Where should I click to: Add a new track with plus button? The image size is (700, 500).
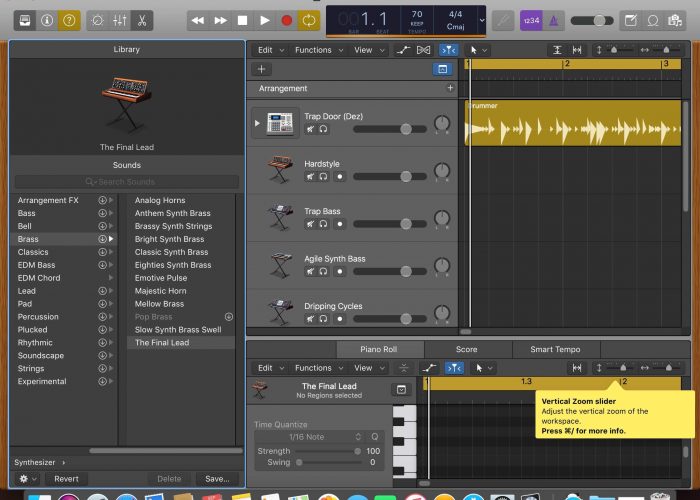(x=262, y=69)
